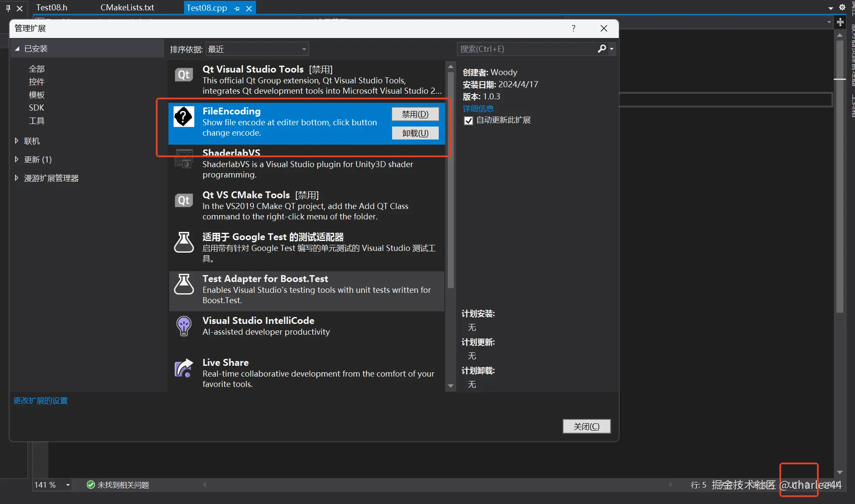Click the Boost.Test adapter flask icon
This screenshot has width=855, height=504.
coord(184,284)
